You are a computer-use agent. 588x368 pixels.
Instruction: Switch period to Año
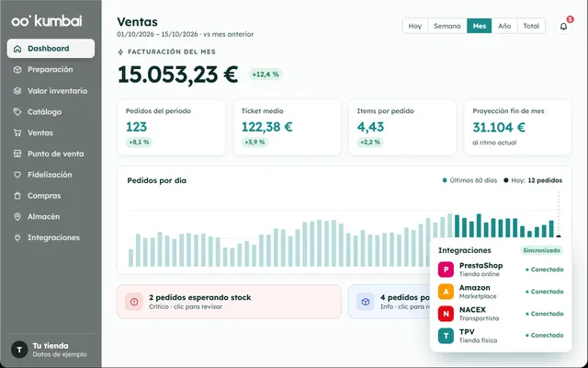(504, 26)
